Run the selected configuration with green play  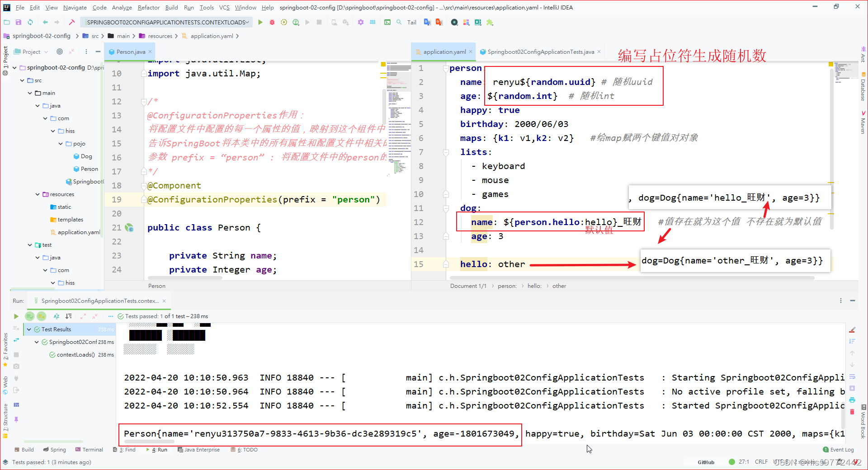(260, 22)
